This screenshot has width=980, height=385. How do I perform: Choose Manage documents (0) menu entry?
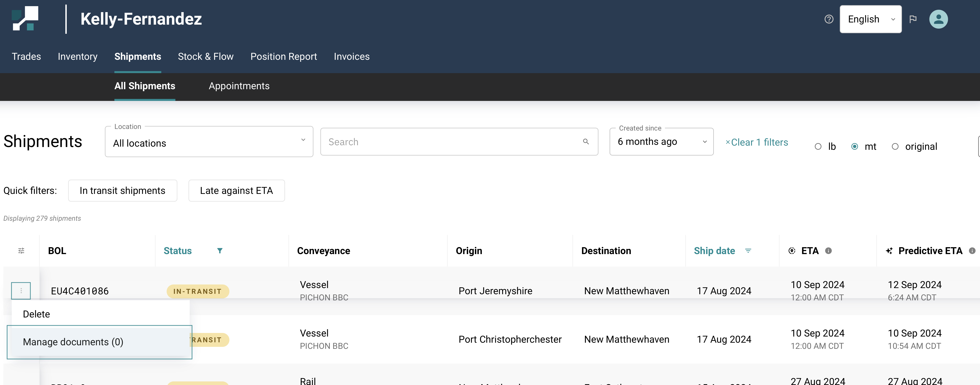pyautogui.click(x=73, y=342)
